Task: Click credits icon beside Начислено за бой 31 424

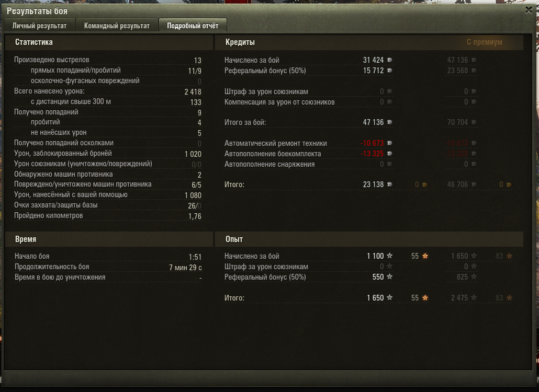Action: tap(389, 60)
